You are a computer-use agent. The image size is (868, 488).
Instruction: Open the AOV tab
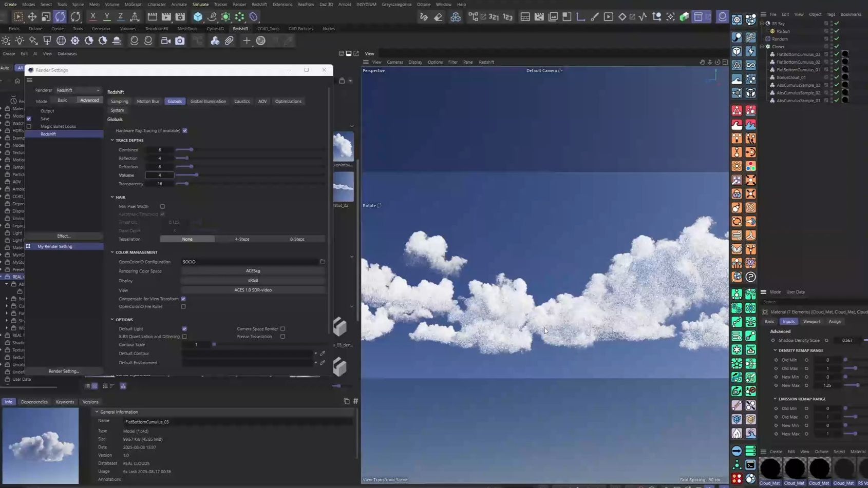(262, 102)
